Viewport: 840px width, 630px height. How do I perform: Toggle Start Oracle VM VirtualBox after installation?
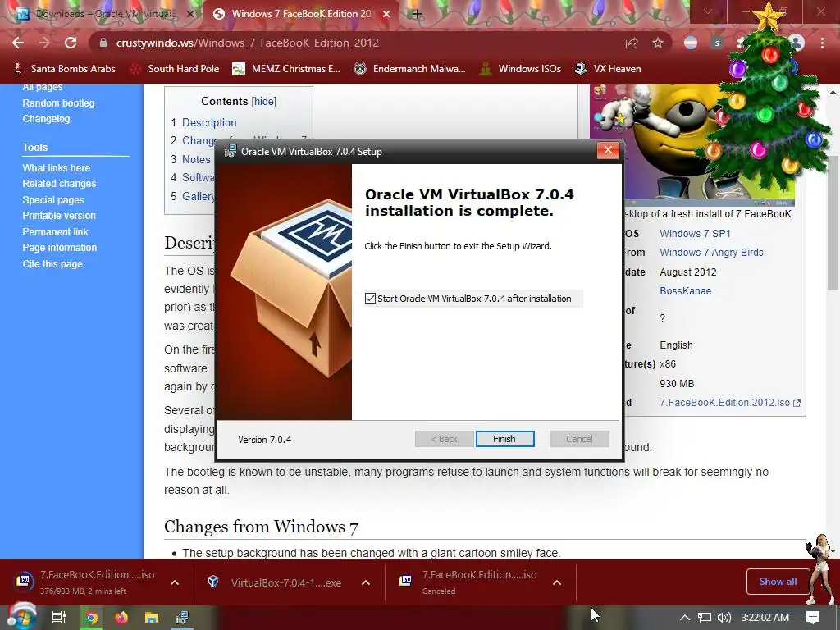point(370,299)
